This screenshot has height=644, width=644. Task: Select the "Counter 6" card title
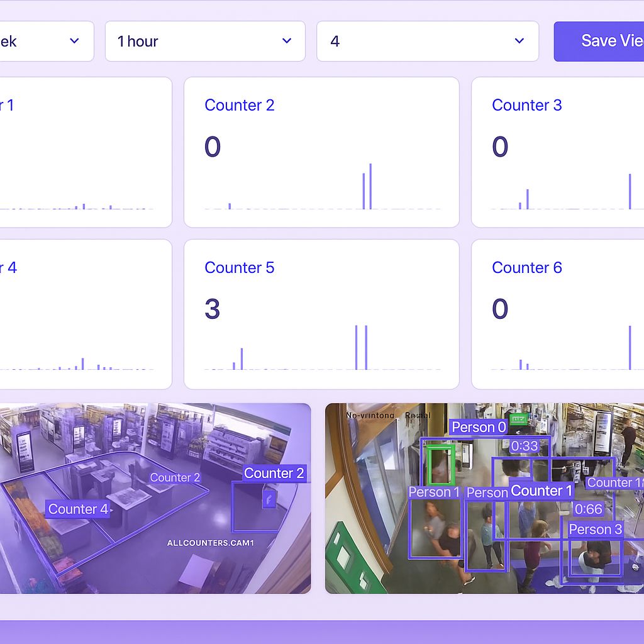[527, 268]
